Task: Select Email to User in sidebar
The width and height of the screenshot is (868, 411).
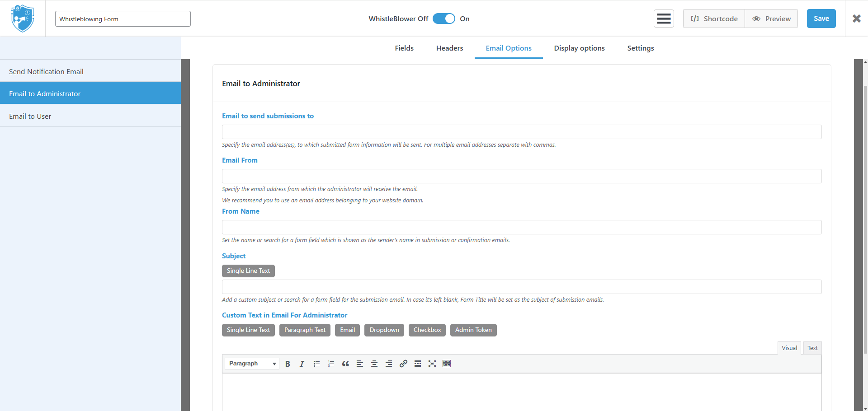Action: 90,116
